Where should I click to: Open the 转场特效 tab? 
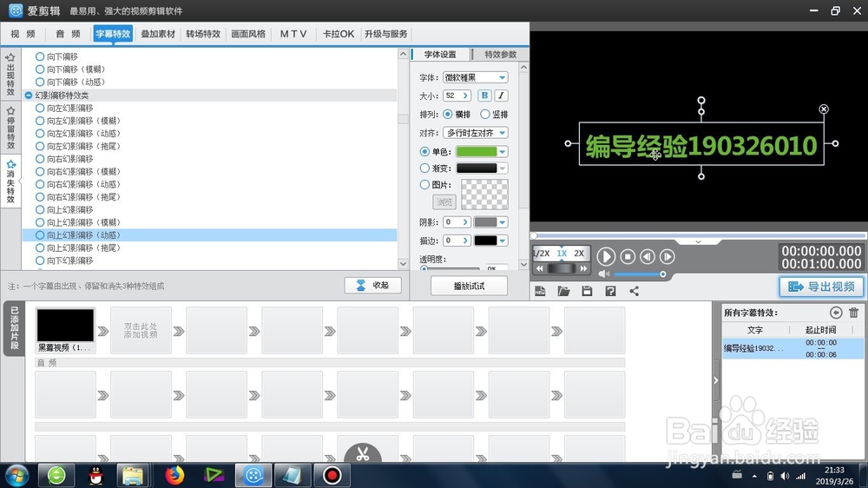point(203,34)
